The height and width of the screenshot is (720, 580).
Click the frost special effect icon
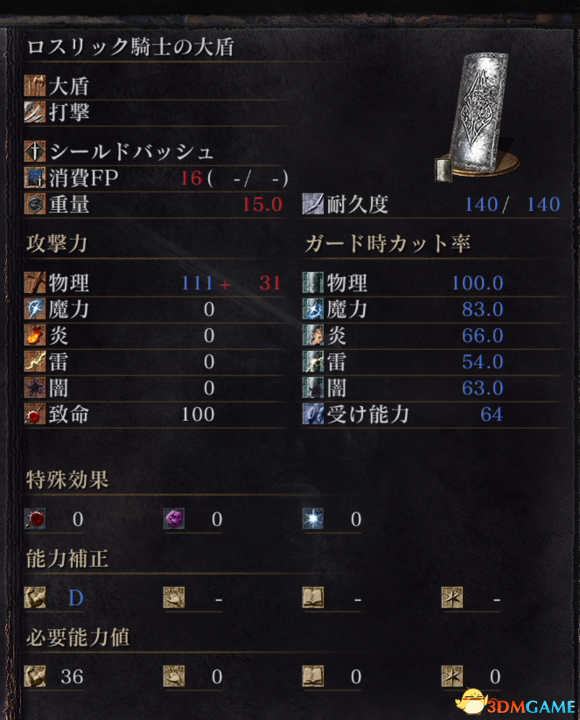click(x=313, y=519)
